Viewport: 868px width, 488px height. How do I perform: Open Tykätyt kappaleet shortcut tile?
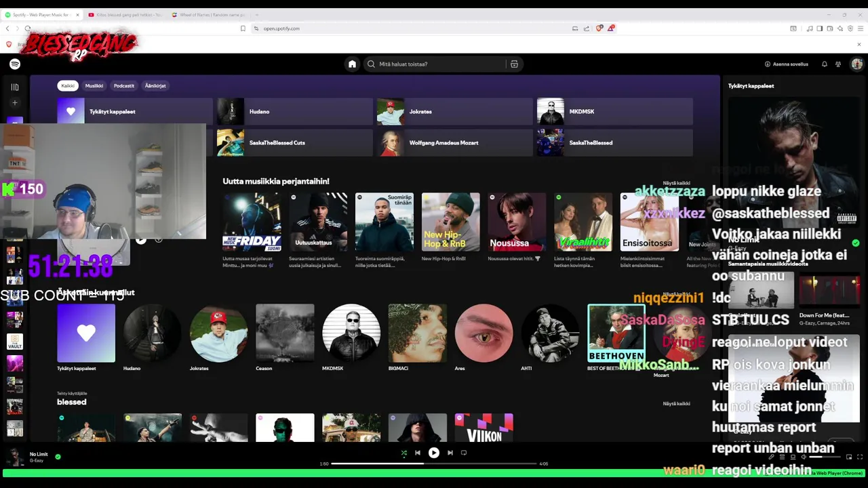pyautogui.click(x=135, y=111)
